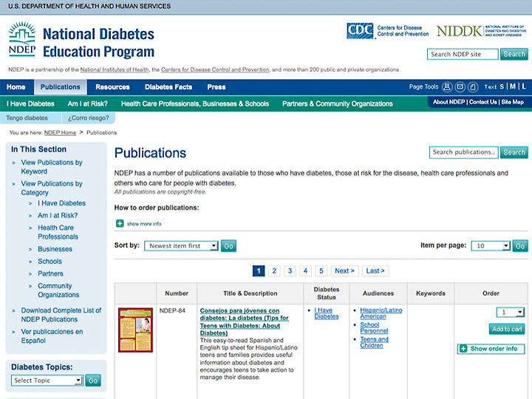Click the Search publications input field
The image size is (532, 399).
pos(463,152)
